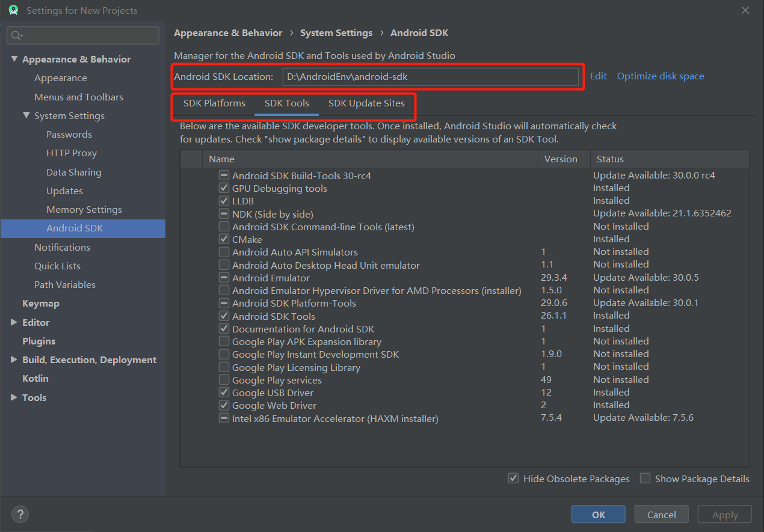Open Notifications settings
Image resolution: width=764 pixels, height=532 pixels.
pos(63,247)
